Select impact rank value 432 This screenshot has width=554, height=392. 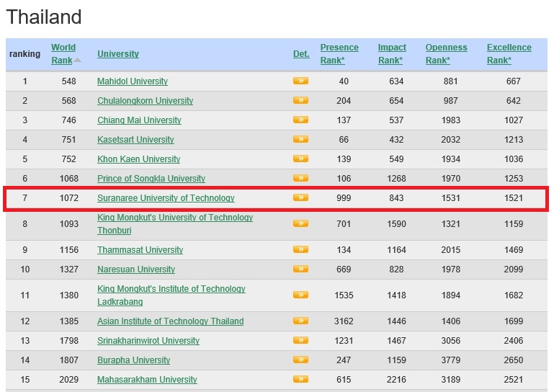[396, 140]
